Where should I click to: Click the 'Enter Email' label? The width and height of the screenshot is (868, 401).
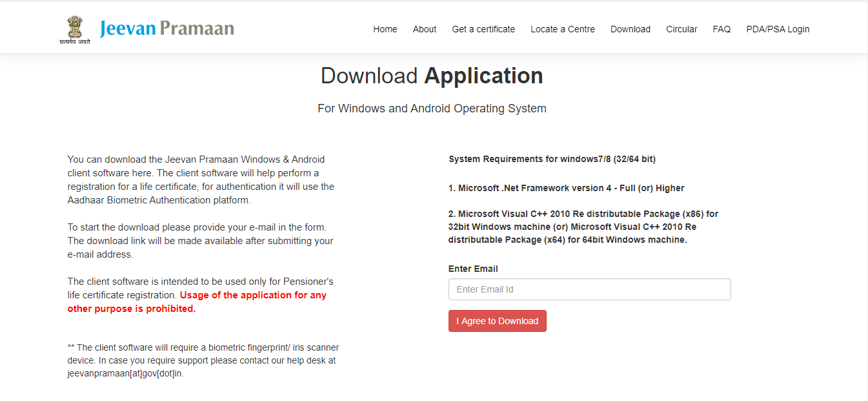pyautogui.click(x=473, y=269)
